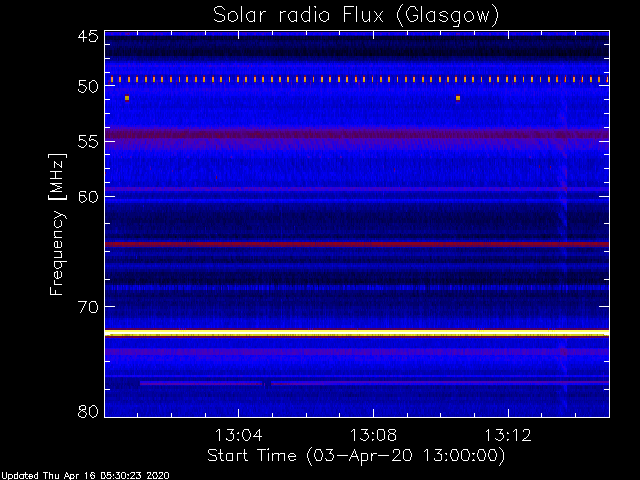Click the left yellow square marker near 51 MHz
Image resolution: width=640 pixels, height=480 pixels.
pos(127,98)
